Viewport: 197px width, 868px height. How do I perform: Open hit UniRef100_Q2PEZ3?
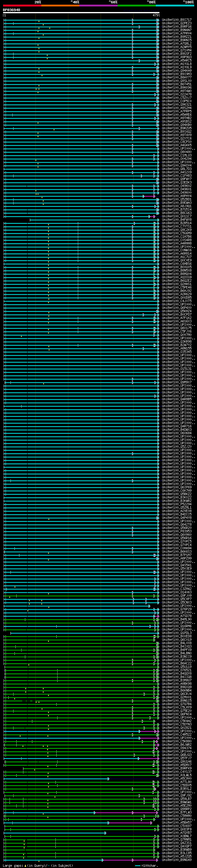coord(177,23)
